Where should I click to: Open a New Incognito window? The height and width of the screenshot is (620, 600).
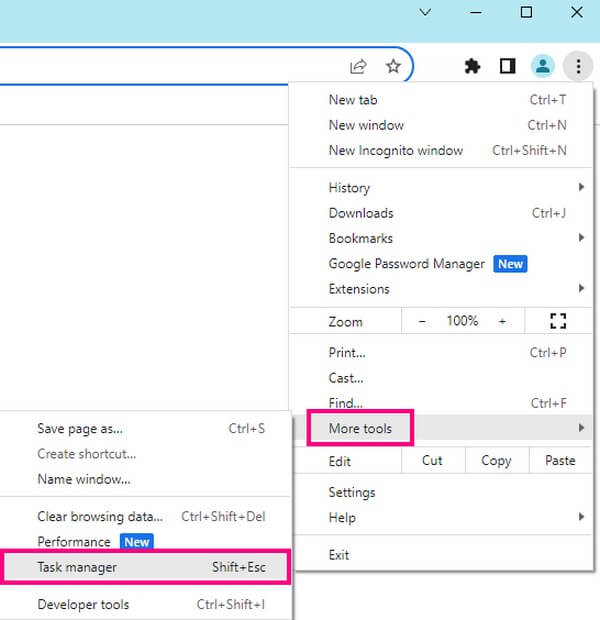441,151
